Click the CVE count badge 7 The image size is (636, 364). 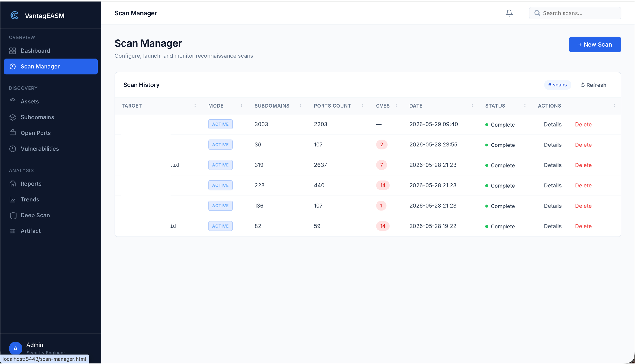pos(382,165)
